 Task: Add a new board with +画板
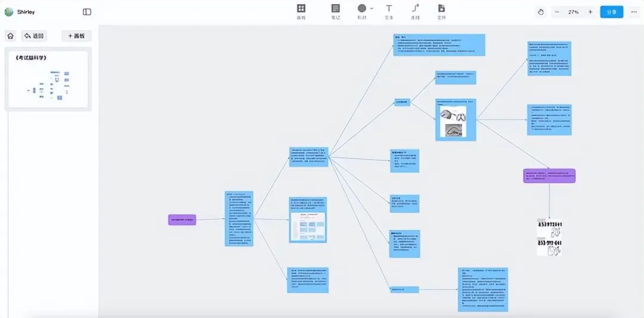tap(76, 36)
